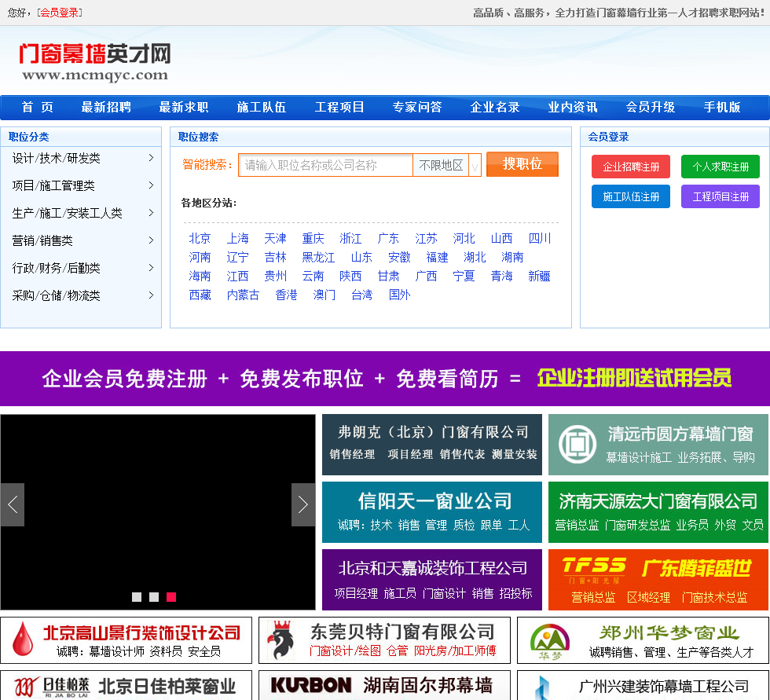Open 北京高山景行装饰设计公司 ad
Image resolution: width=770 pixels, height=700 pixels.
[x=126, y=640]
